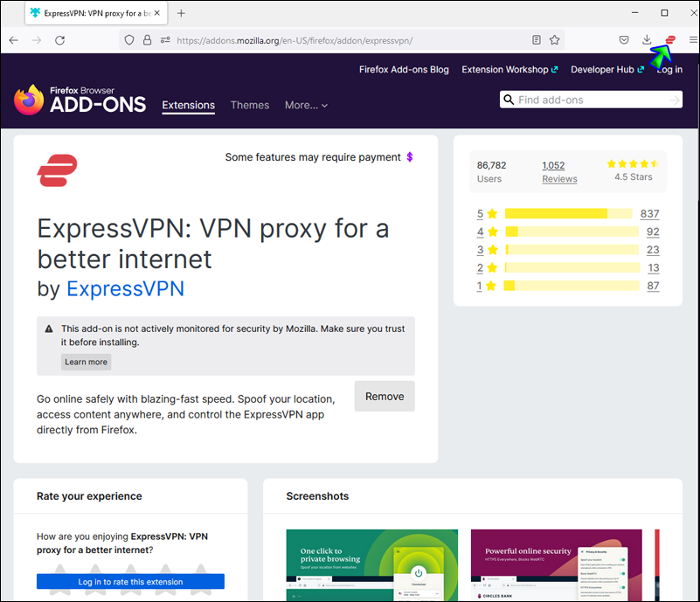The height and width of the screenshot is (602, 700).
Task: Go back with the browser back arrow
Action: (13, 40)
